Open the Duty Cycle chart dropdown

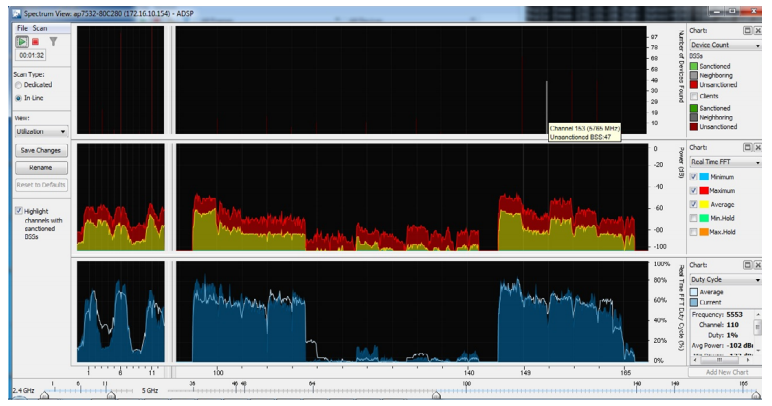725,280
